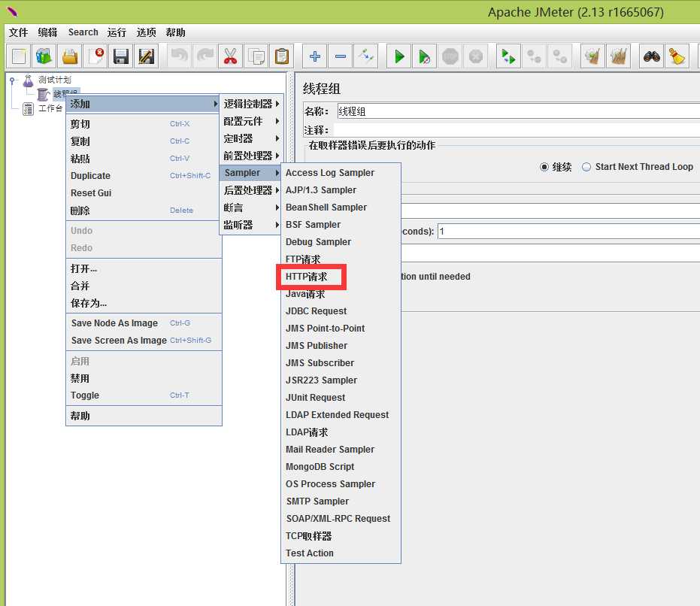Expand the 配置元件 submenu
700x606 pixels.
click(251, 121)
